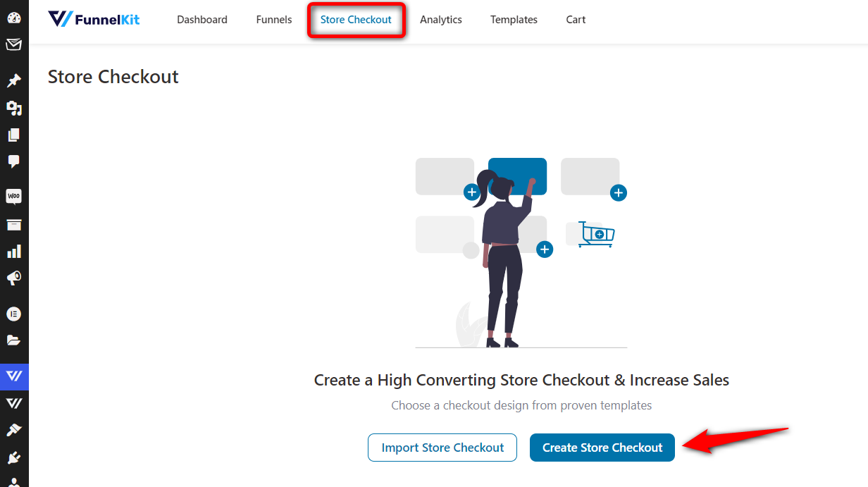Viewport: 868px width, 487px height.
Task: Open Cart tab
Action: click(x=576, y=20)
